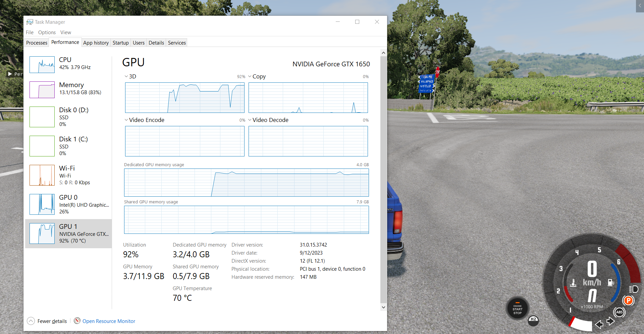Click the Task Manager title bar icon
The width and height of the screenshot is (644, 334).
[30, 22]
